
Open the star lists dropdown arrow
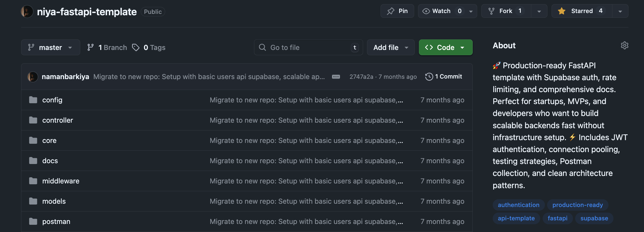pyautogui.click(x=620, y=11)
